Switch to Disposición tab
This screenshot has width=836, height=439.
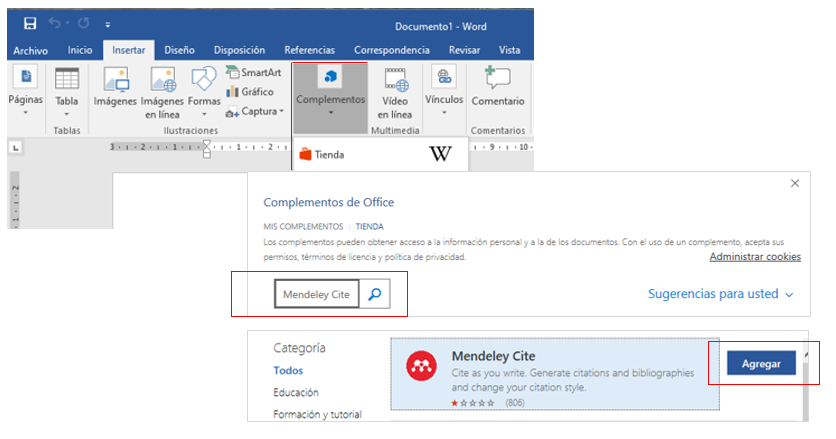239,50
